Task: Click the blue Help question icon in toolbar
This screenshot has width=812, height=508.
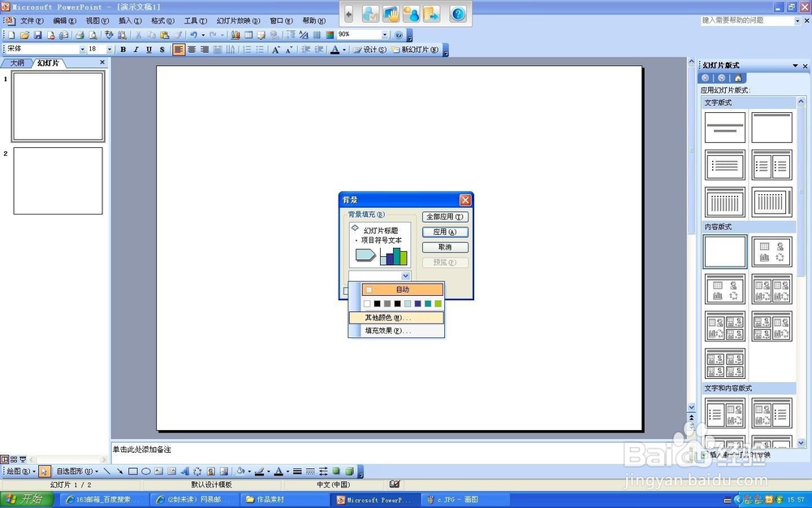Action: click(x=398, y=35)
